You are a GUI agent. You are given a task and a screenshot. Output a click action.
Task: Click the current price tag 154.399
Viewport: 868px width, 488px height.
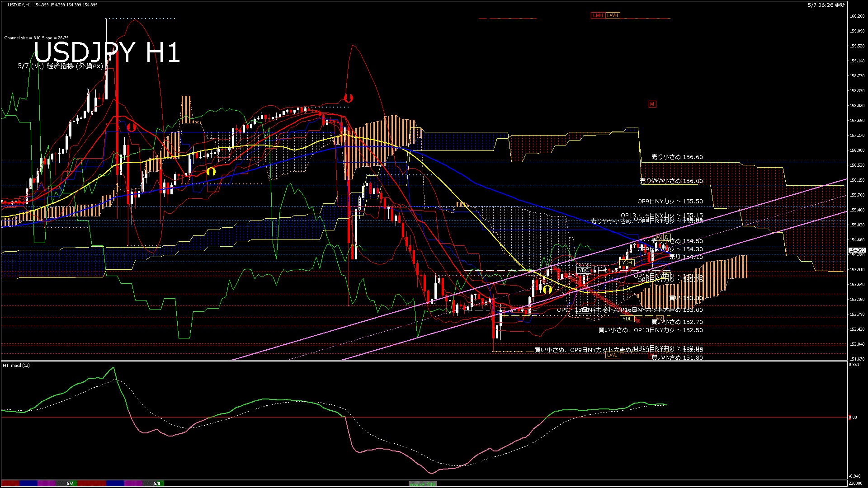[857, 250]
